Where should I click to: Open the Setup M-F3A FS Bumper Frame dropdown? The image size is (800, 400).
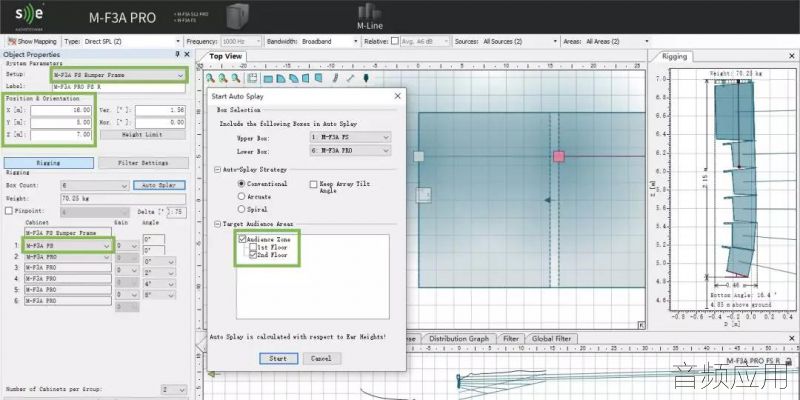coord(118,76)
